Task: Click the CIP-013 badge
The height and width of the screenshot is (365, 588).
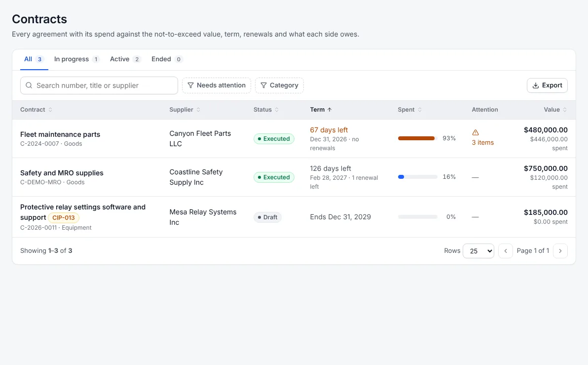Action: pos(63,218)
